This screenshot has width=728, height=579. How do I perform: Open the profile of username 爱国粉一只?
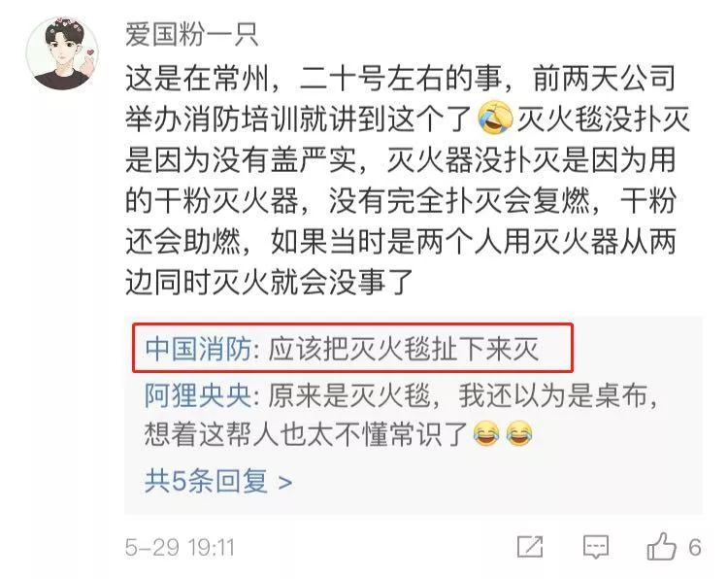click(x=192, y=35)
